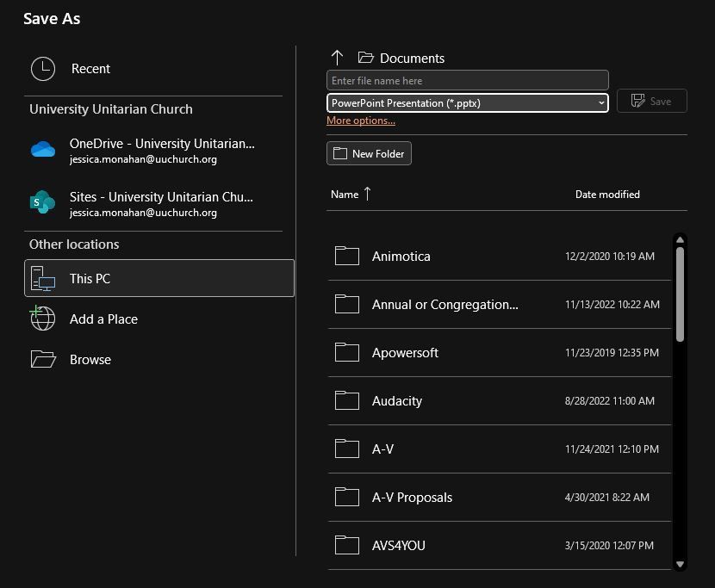This screenshot has height=588, width=715.
Task: Go up one folder level arrow
Action: click(337, 58)
